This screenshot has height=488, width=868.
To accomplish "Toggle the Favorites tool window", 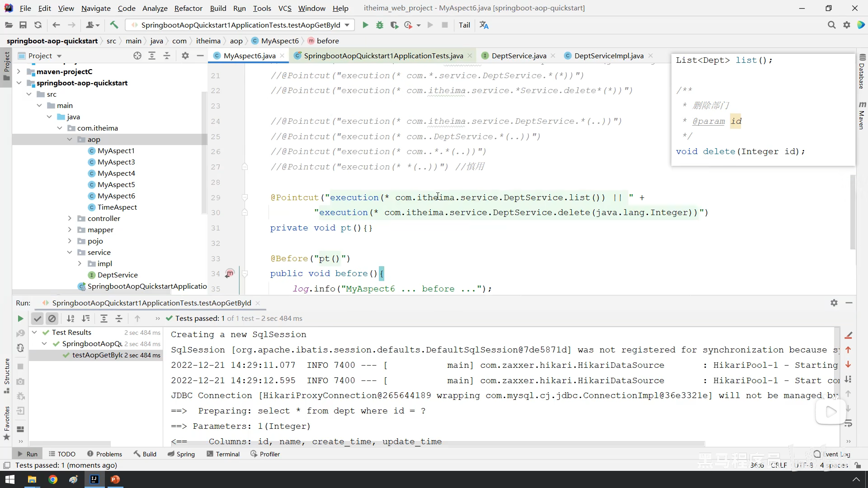I will (x=6, y=423).
